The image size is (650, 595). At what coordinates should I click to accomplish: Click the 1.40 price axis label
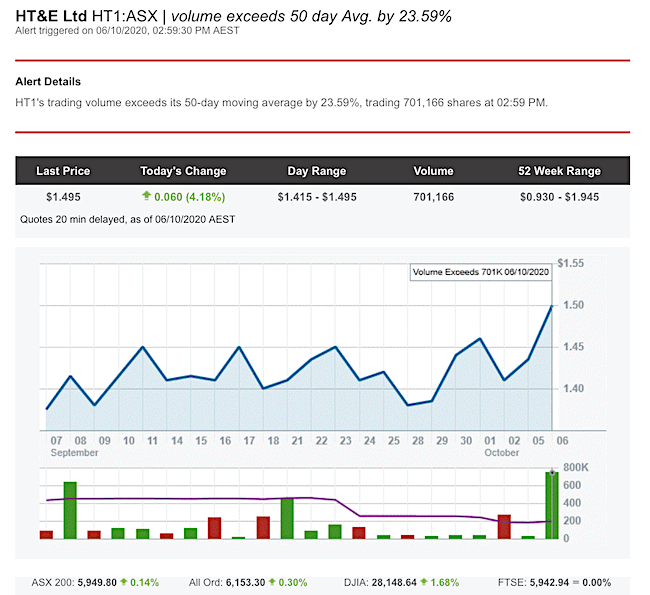[573, 389]
